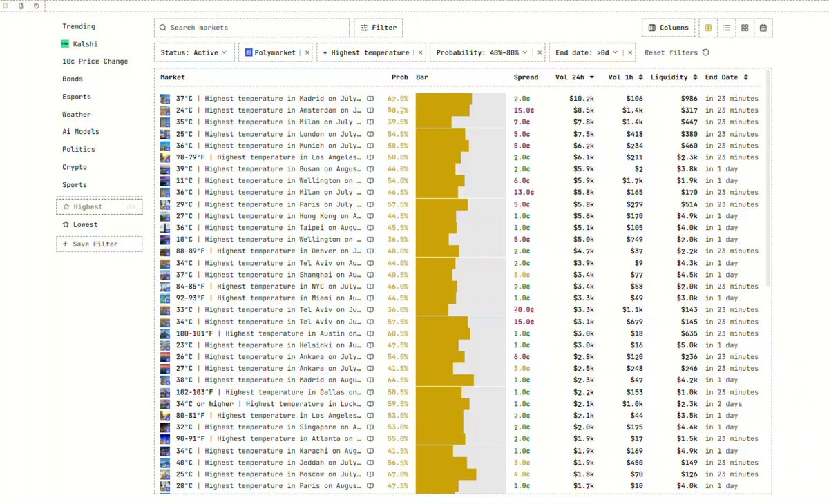The width and height of the screenshot is (829, 504).
Task: Open the calendar view icon
Action: 763,28
